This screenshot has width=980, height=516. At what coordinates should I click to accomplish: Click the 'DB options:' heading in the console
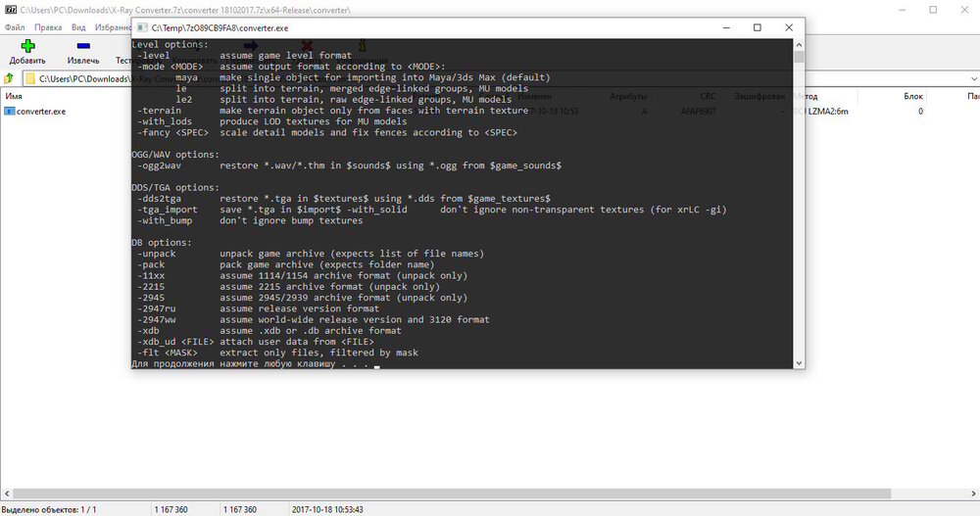tap(162, 243)
